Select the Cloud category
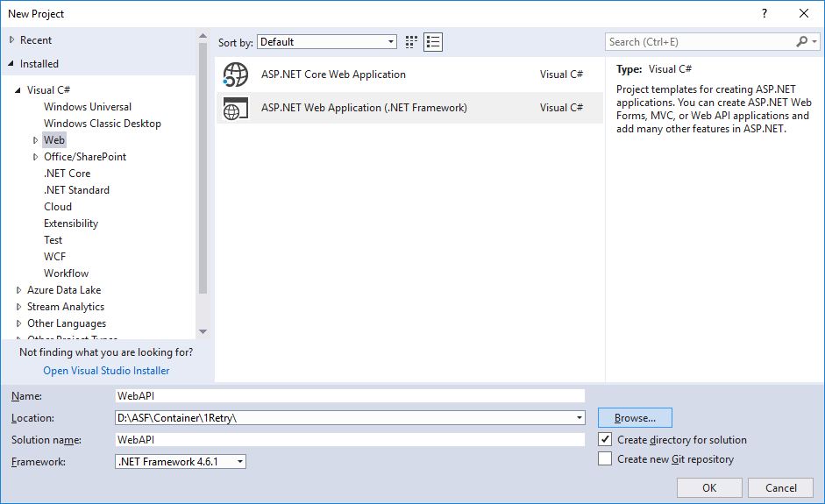This screenshot has height=504, width=825. pos(58,207)
